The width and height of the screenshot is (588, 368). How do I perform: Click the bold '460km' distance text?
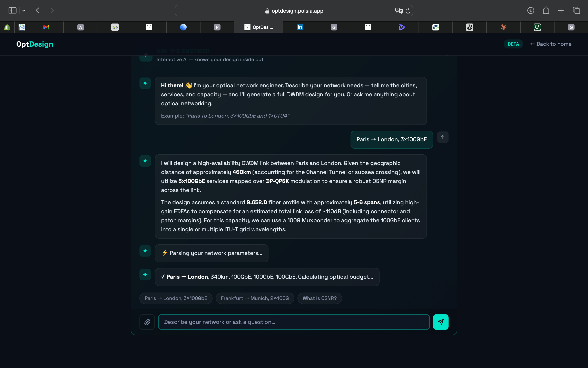[242, 172]
